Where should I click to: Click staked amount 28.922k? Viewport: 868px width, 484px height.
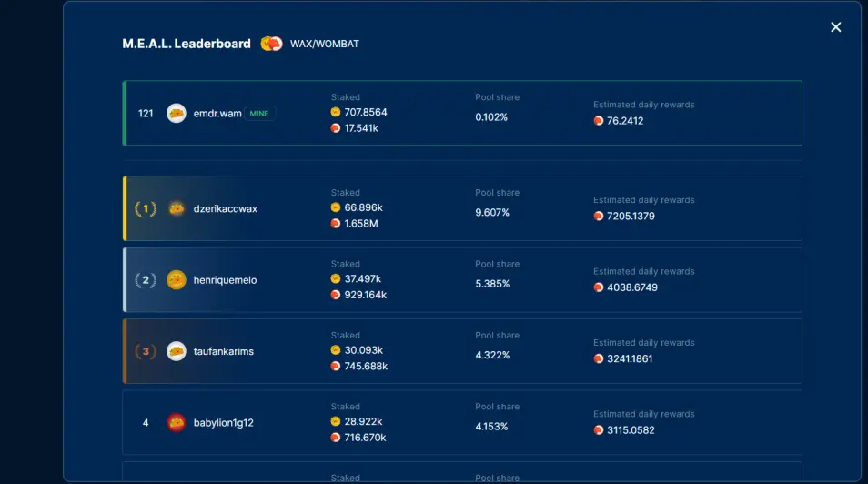pyautogui.click(x=364, y=421)
